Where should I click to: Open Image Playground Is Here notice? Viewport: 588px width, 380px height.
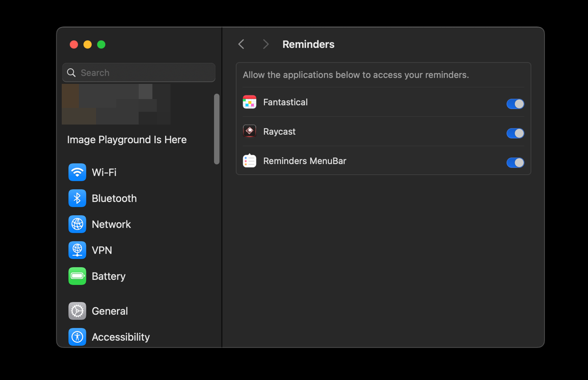pyautogui.click(x=127, y=140)
